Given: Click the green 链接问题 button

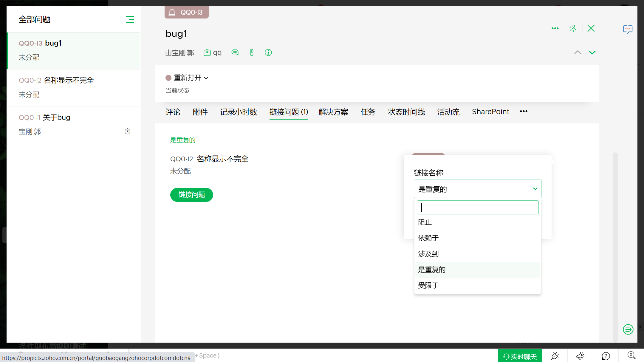Looking at the screenshot, I should (x=191, y=195).
